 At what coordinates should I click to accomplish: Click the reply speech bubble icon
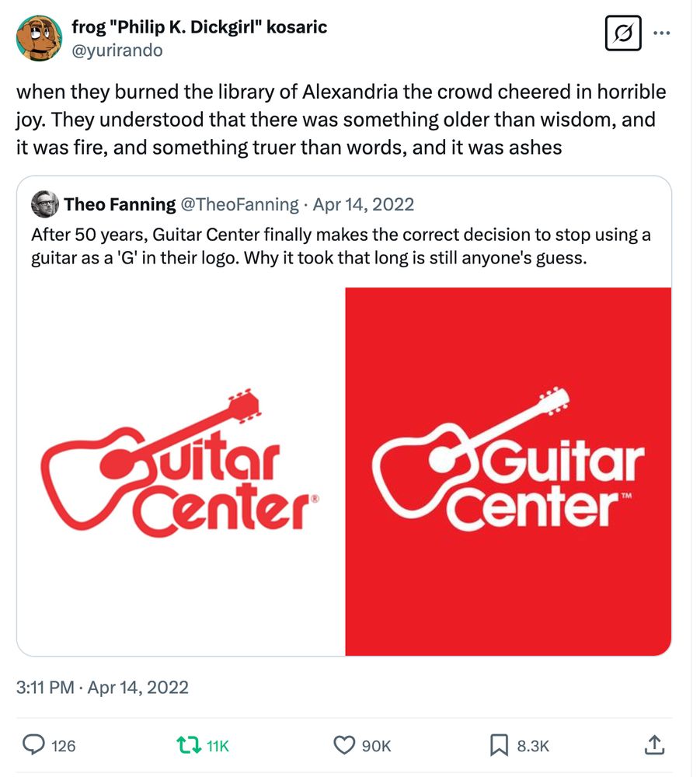(33, 745)
